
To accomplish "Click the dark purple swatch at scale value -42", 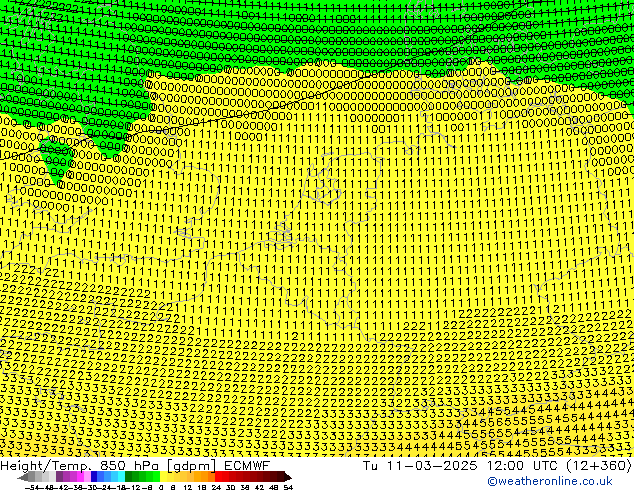I will pyautogui.click(x=59, y=478).
